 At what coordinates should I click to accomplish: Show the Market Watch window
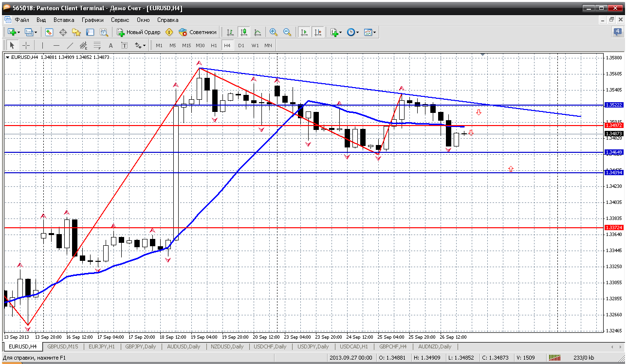[x=49, y=32]
